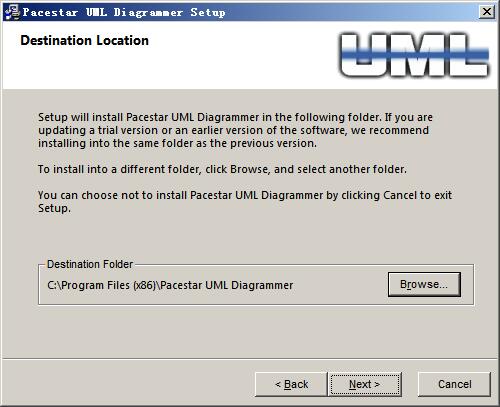Click the word Cancel in the instruction paragraph

pyautogui.click(x=400, y=195)
